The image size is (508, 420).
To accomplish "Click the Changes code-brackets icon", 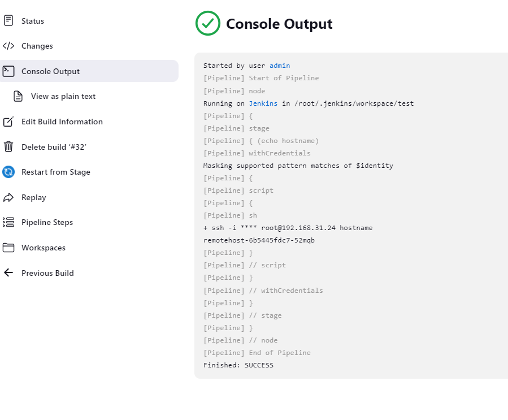I will pos(8,46).
